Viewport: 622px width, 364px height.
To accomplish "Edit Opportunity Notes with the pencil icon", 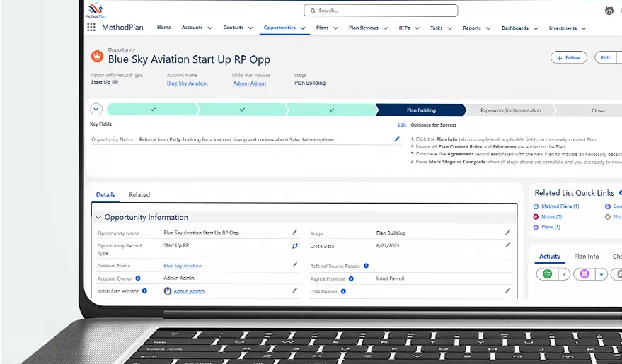I will pos(397,139).
